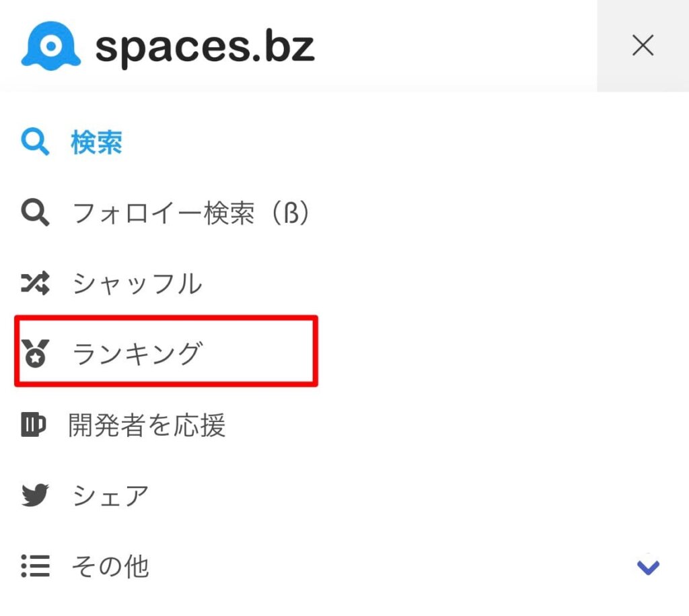
Task: Select the シャッフル menu item
Action: click(137, 283)
